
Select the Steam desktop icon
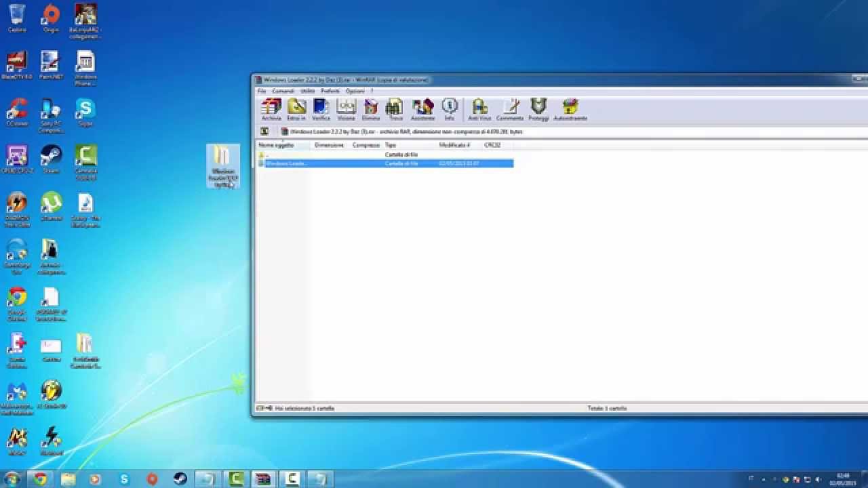(x=51, y=160)
